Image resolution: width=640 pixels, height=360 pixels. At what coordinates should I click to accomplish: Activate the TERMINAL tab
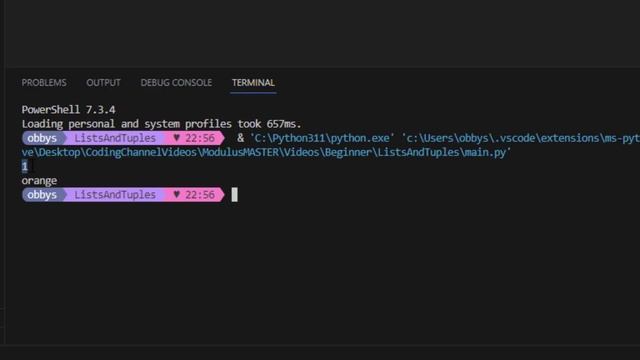point(253,82)
